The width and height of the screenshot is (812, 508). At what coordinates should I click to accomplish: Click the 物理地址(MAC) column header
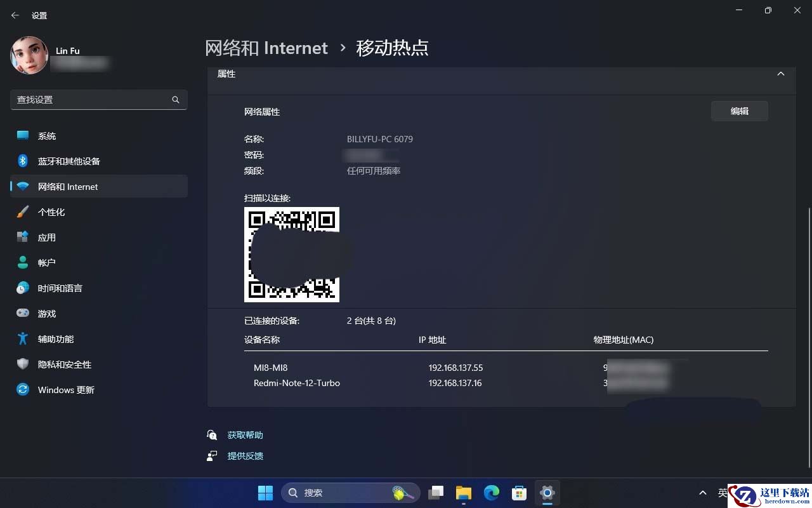(x=624, y=340)
